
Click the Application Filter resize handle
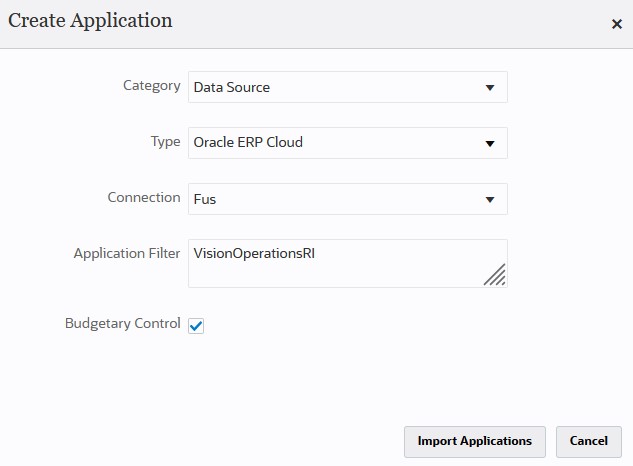[x=495, y=276]
